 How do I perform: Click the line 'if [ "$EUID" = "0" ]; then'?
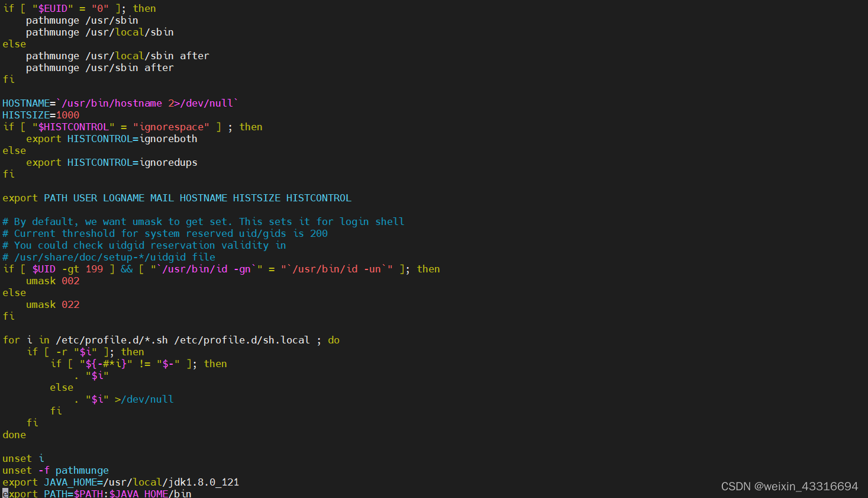coord(79,8)
